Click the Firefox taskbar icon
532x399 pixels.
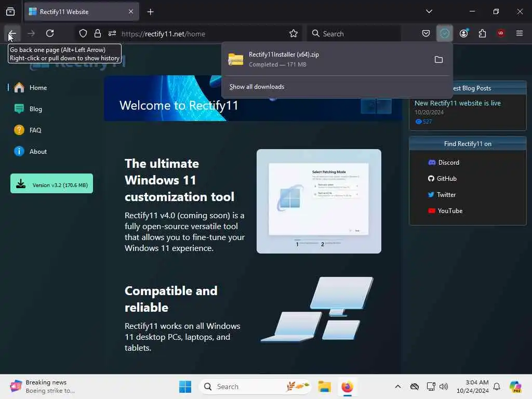point(348,387)
